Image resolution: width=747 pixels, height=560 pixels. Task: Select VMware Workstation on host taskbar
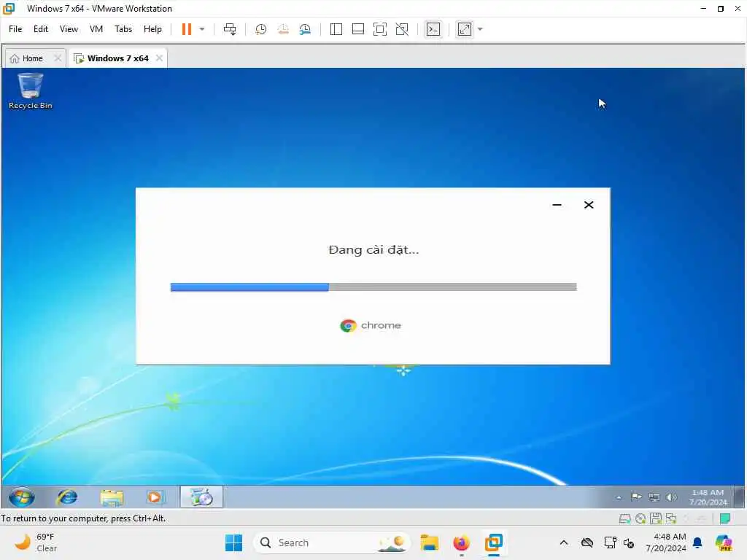[494, 542]
